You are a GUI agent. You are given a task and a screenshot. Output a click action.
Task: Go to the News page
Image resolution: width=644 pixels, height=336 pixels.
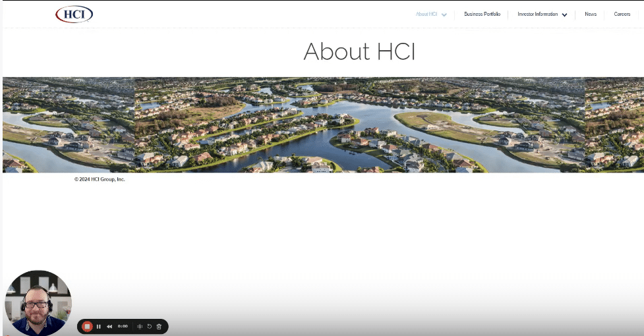pyautogui.click(x=591, y=14)
